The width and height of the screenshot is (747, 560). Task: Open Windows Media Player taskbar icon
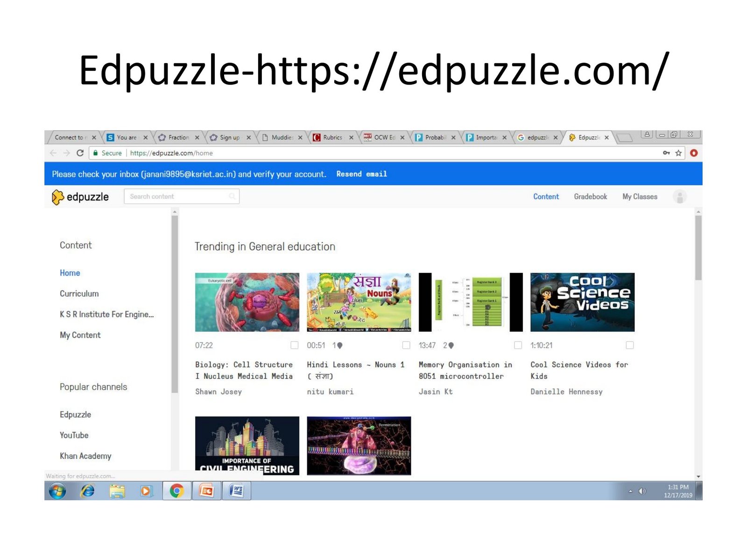click(147, 491)
